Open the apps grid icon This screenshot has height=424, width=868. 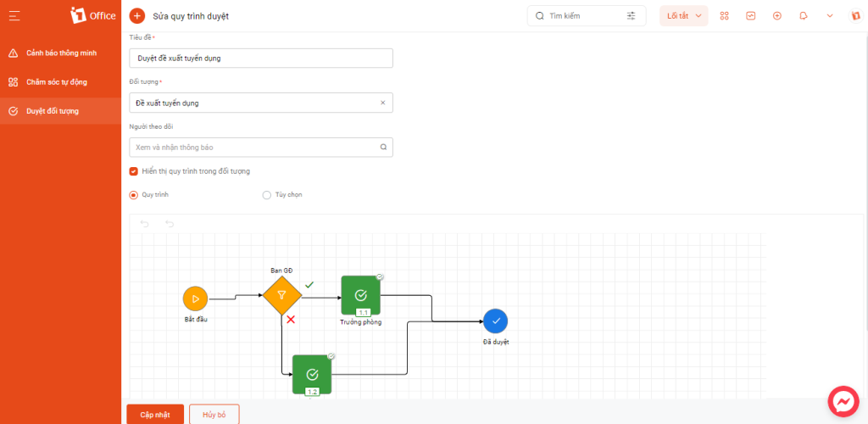[x=724, y=15]
